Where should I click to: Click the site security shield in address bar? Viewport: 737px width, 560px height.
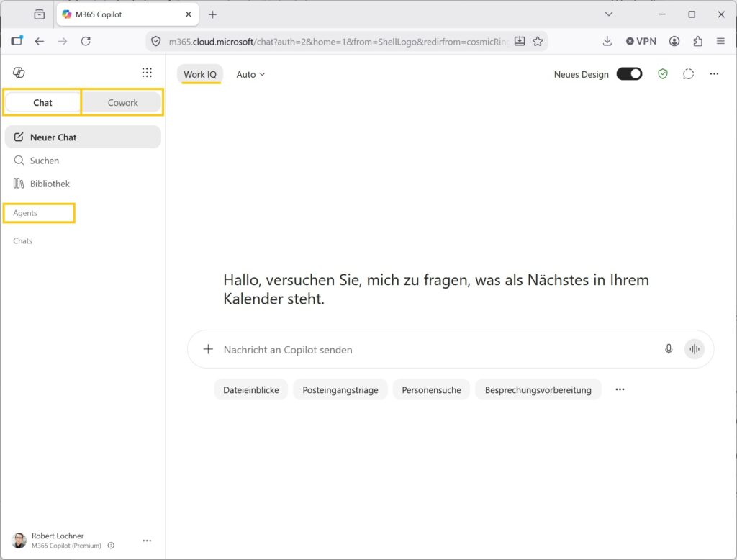pos(156,41)
